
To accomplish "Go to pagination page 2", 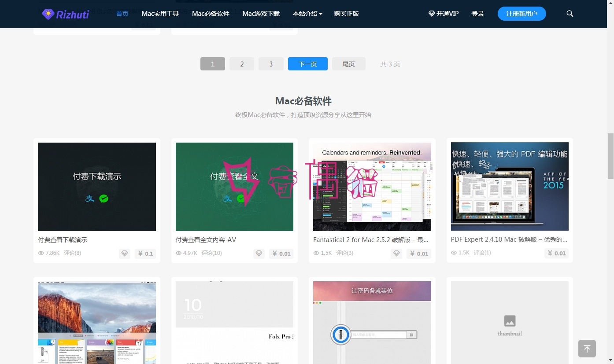I will [242, 64].
